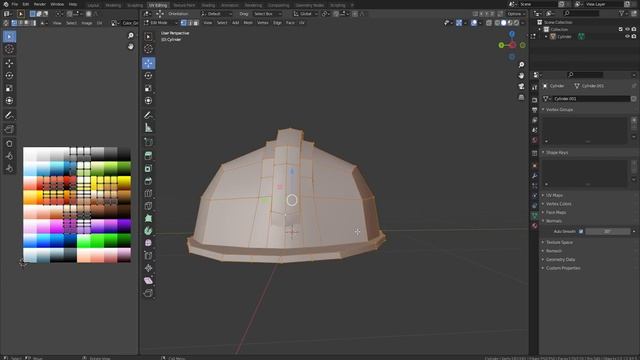Select the Move tool in 3D viewport toolbar
The width and height of the screenshot is (640, 360).
[149, 63]
